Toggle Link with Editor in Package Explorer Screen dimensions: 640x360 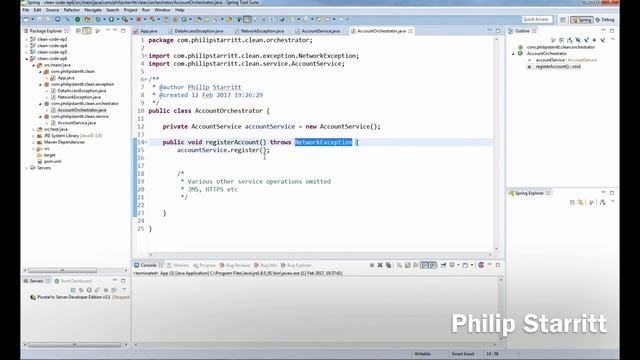pyautogui.click(x=87, y=31)
